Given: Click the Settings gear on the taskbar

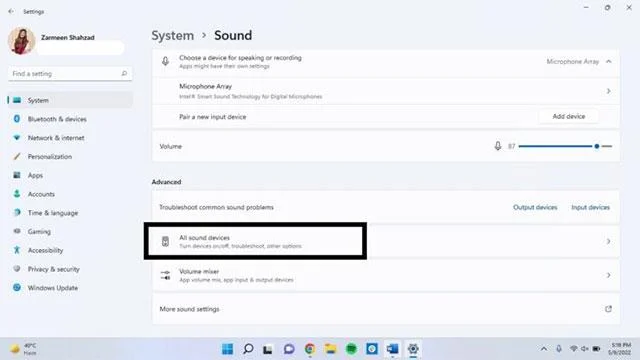Looking at the screenshot, I should (x=413, y=349).
